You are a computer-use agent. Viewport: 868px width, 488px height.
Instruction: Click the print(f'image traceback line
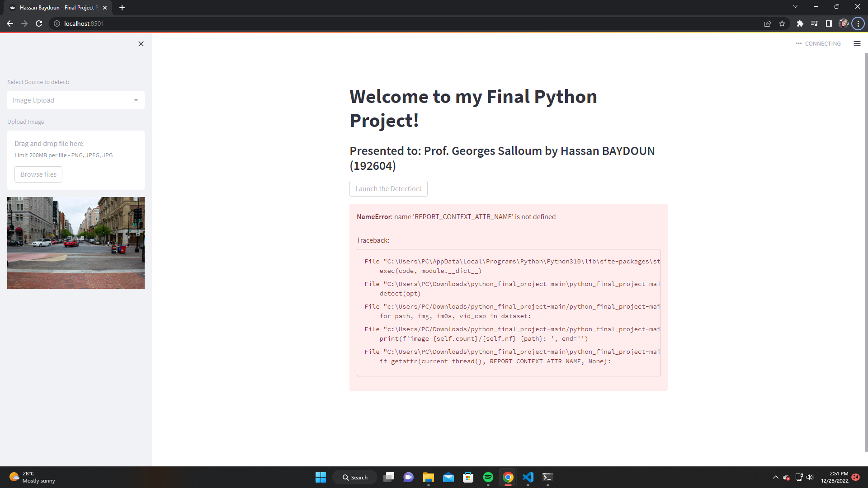click(x=484, y=339)
